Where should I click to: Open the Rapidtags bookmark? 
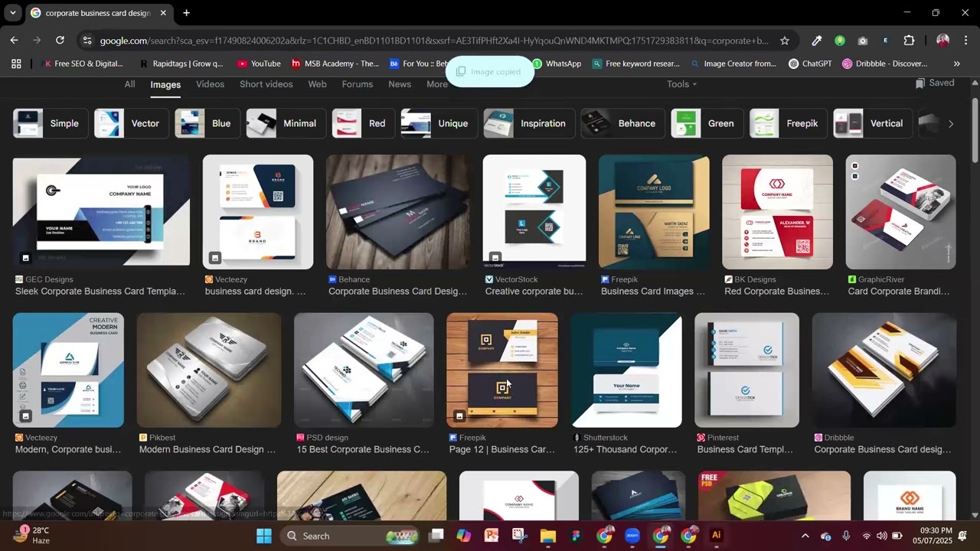181,64
